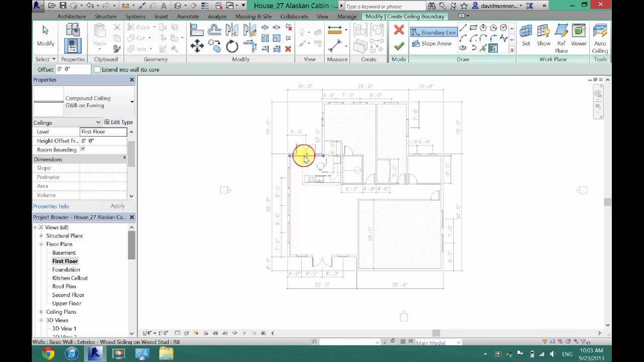Image resolution: width=644 pixels, height=362 pixels.
Task: Expand Ceiling Plans tree node
Action: point(41,312)
